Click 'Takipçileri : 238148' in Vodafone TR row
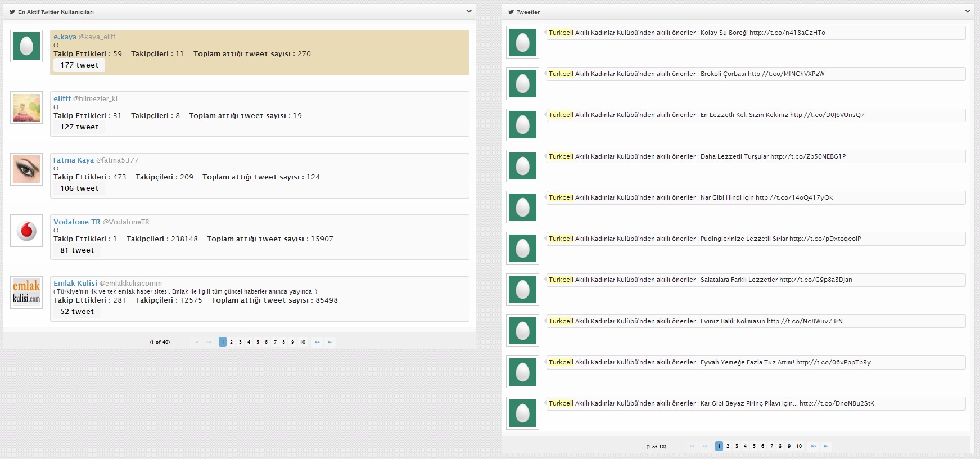 pos(162,239)
